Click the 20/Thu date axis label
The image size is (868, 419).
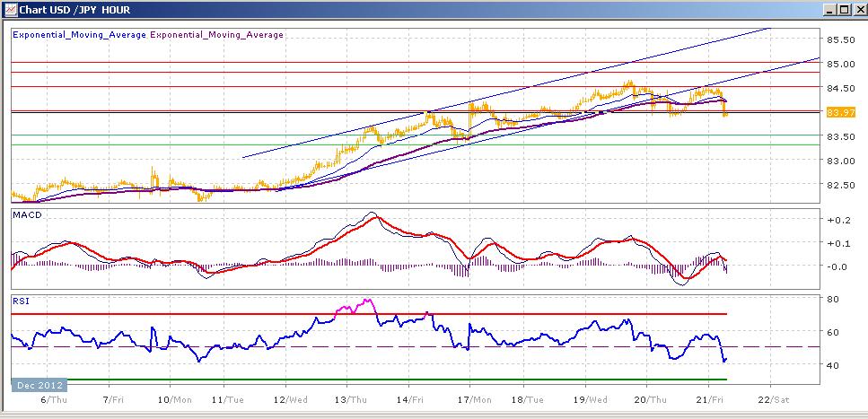point(651,399)
